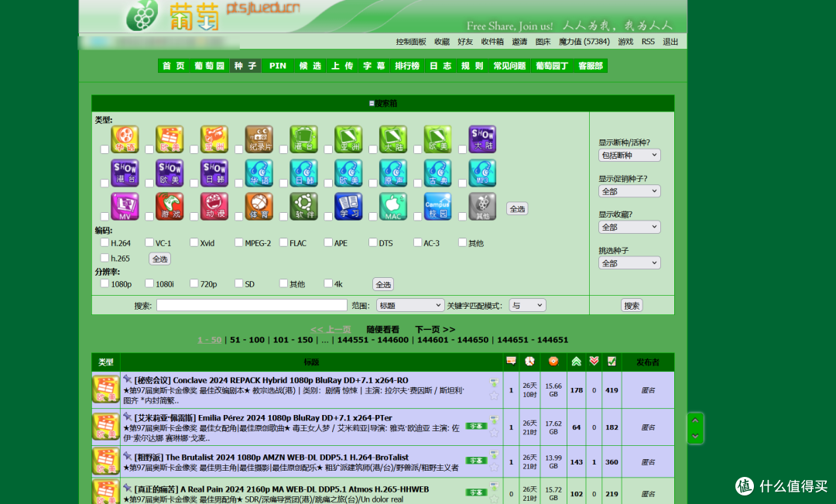The height and width of the screenshot is (504, 836).
Task: Enable the H.264 codec checkbox
Action: (104, 242)
